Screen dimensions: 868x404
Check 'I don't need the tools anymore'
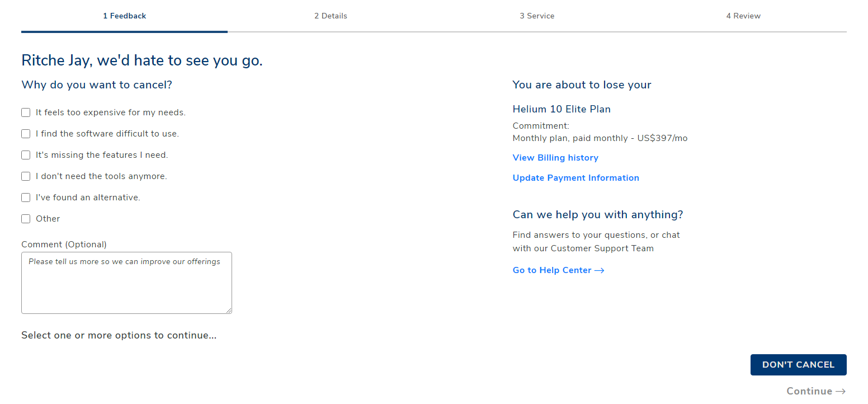(x=26, y=176)
